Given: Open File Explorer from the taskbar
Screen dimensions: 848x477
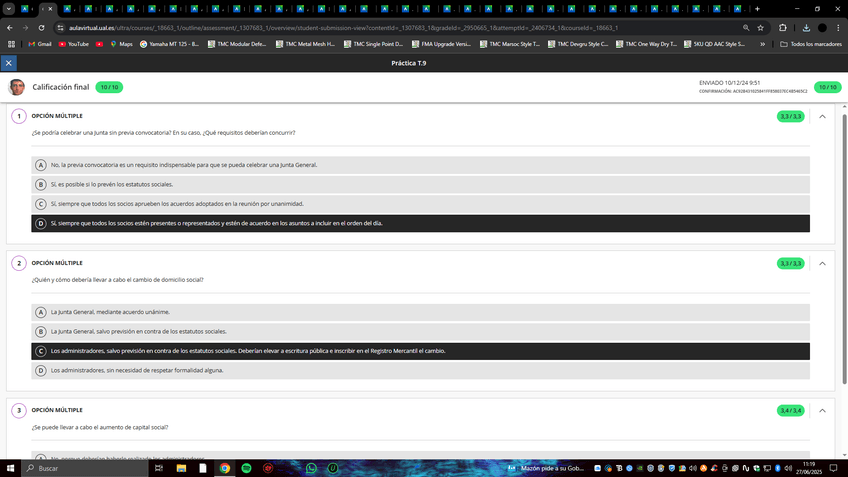Looking at the screenshot, I should tap(181, 468).
